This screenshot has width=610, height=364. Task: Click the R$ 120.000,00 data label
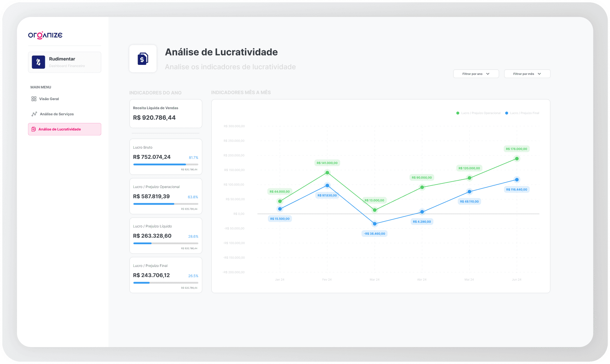pos(469,168)
